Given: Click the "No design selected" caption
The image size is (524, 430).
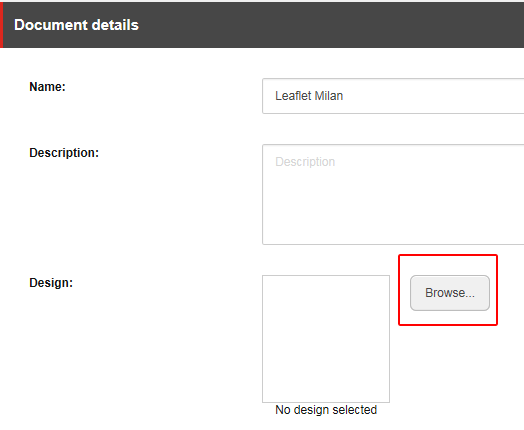Looking at the screenshot, I should click(326, 410).
